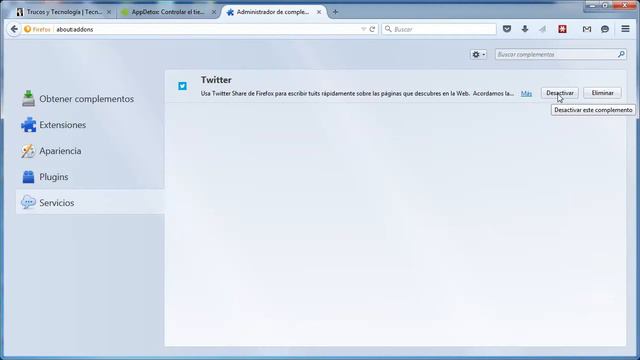Click the Obtener complementos icon

28,98
